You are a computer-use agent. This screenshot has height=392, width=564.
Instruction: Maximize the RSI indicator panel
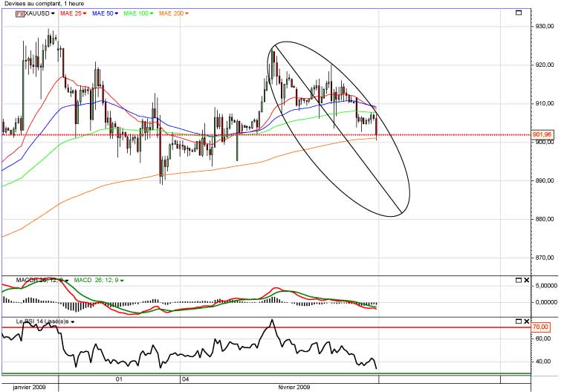click(519, 321)
